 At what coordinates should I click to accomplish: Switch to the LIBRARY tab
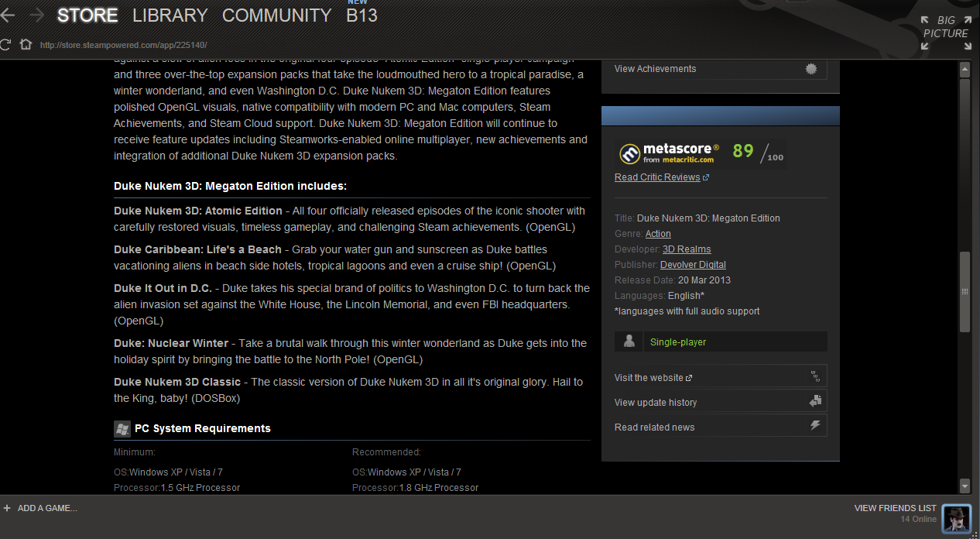tap(170, 15)
